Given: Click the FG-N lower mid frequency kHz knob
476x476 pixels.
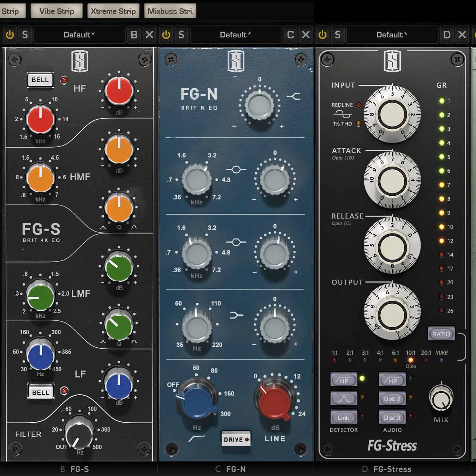Looking at the screenshot, I should (197, 253).
